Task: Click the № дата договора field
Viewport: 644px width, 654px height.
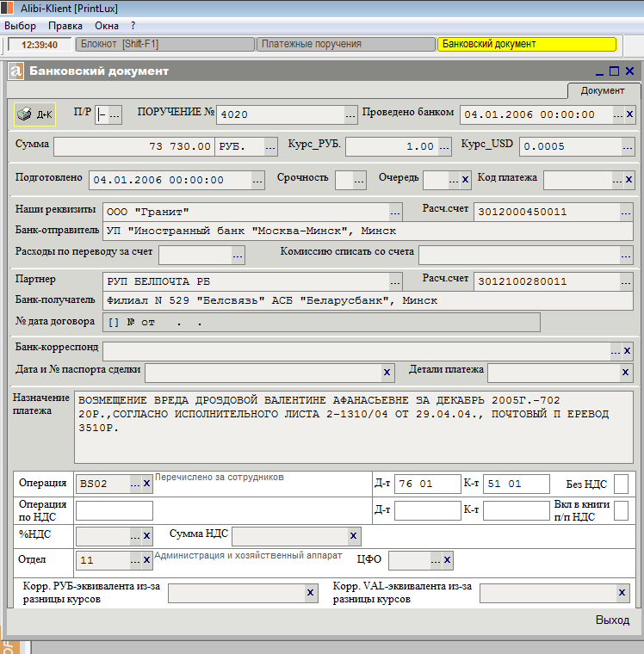Action: click(321, 323)
